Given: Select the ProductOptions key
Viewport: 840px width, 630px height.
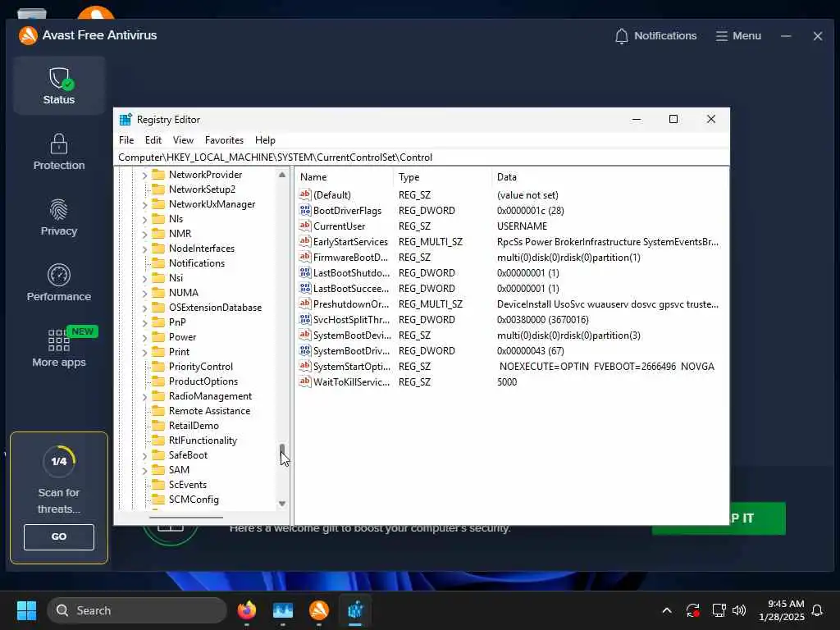Looking at the screenshot, I should [203, 381].
